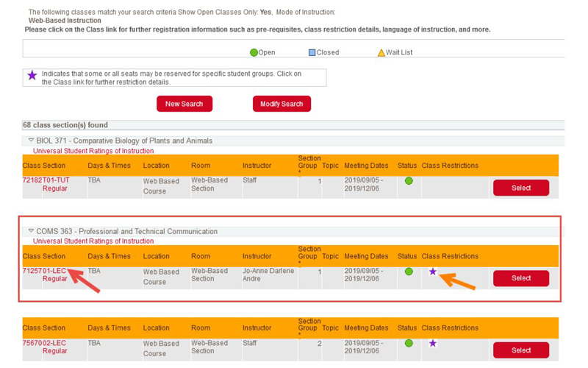Image resolution: width=588 pixels, height=368 pixels.
Task: Click the green Open legend circle
Action: (254, 53)
